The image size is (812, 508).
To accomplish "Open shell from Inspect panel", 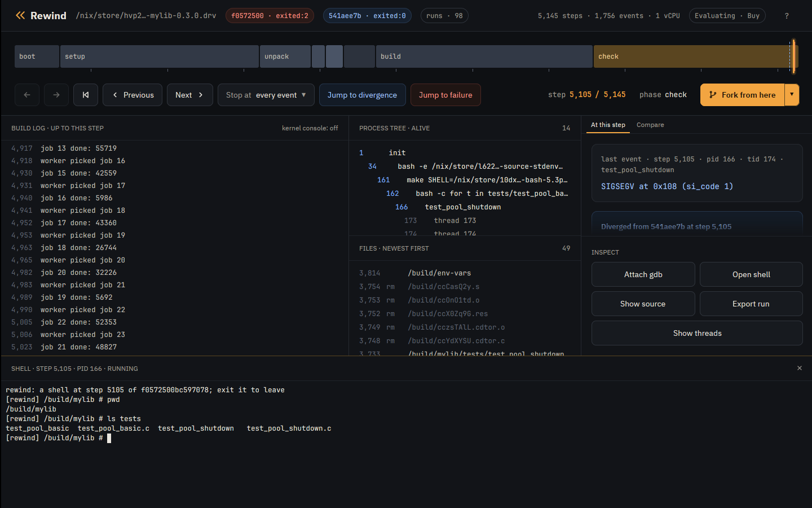I will [751, 274].
